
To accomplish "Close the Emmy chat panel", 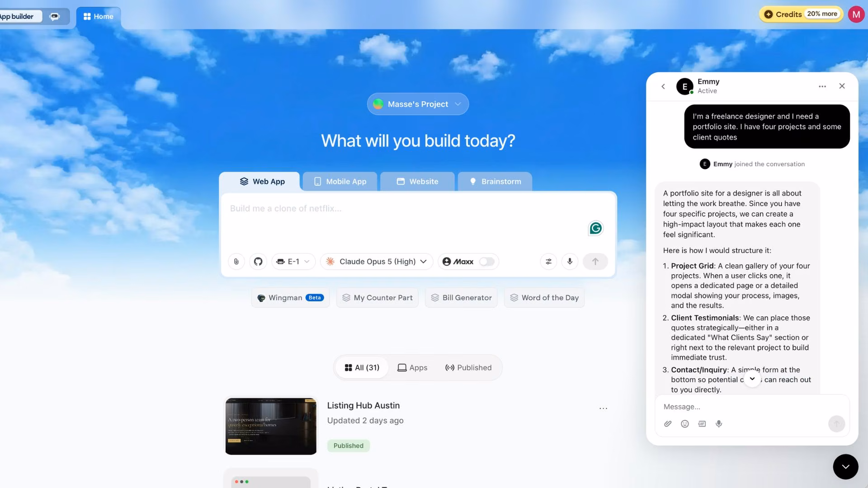I will 842,86.
